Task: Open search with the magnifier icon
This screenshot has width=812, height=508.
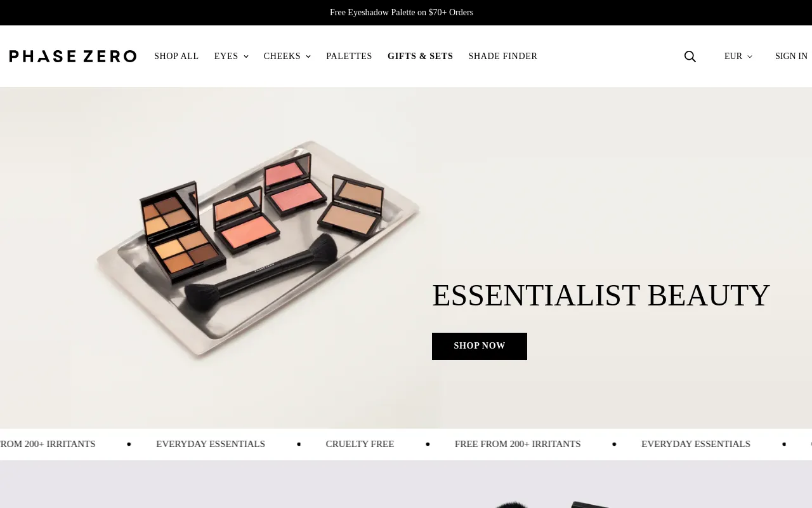Action: (690, 57)
